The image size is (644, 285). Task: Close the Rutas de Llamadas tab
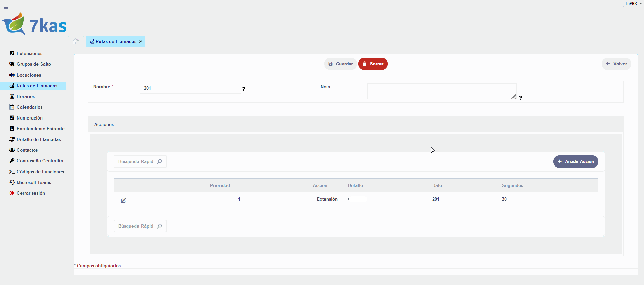pyautogui.click(x=141, y=41)
